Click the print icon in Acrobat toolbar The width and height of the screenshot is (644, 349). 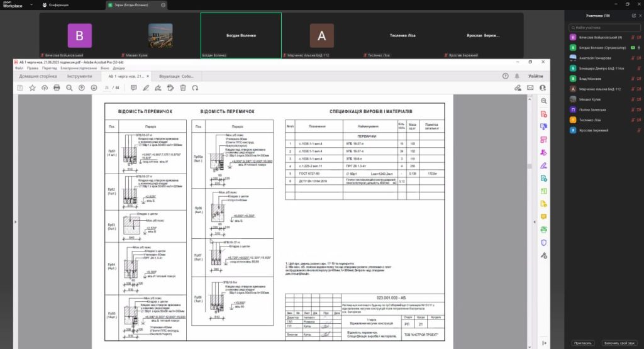pos(57,88)
